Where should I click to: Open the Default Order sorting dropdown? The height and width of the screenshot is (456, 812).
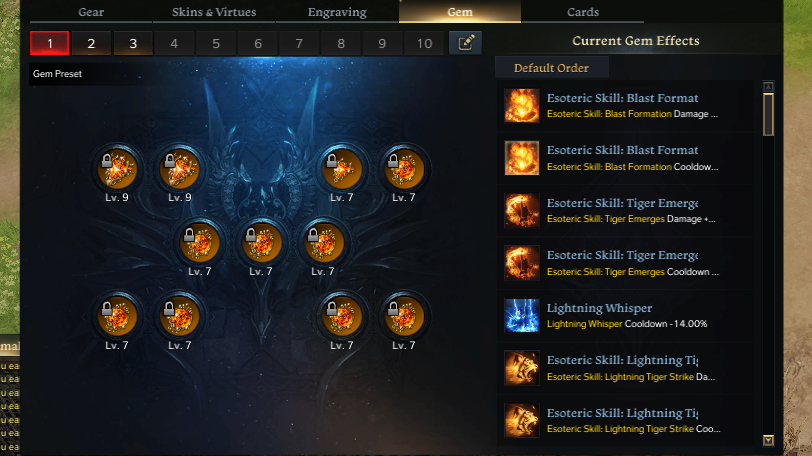point(552,68)
